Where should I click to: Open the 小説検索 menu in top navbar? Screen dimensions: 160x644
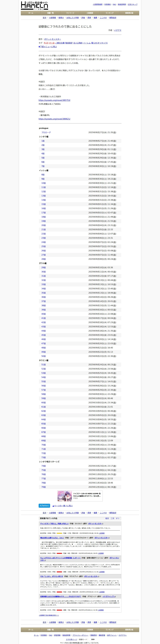point(90,13)
